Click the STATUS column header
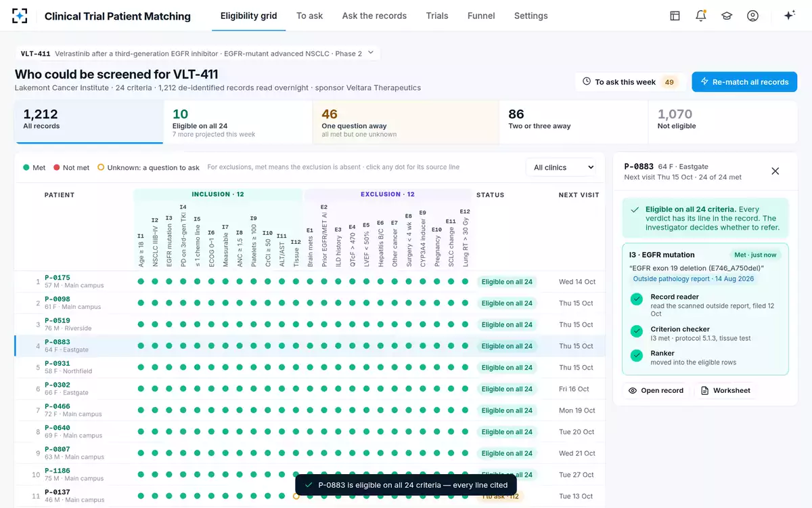Viewport: 812px width, 508px height. 490,195
